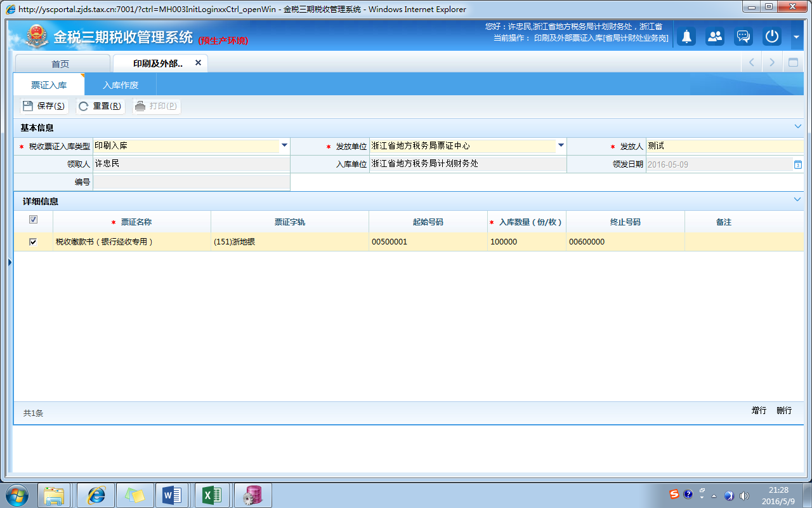Close the 印刷及外部.. tab

(x=198, y=63)
